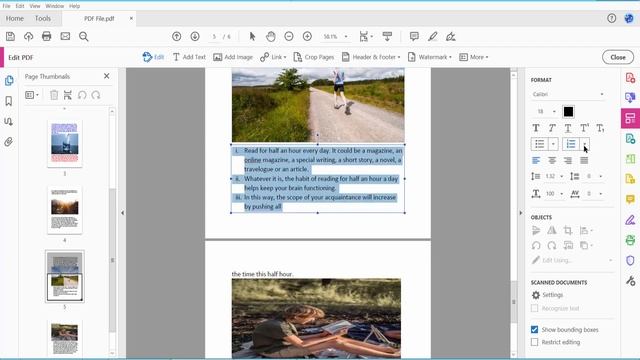Click the current page number field

[x=214, y=37]
